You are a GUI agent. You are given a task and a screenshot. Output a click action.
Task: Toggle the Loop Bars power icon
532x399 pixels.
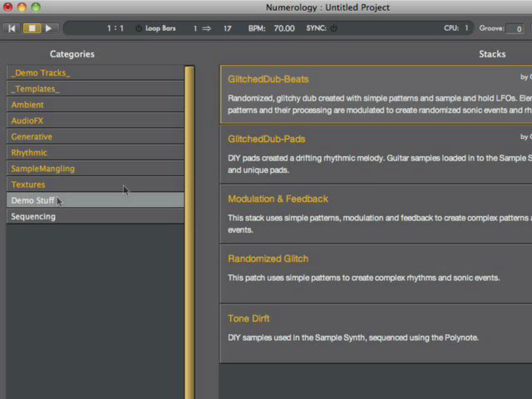pos(139,28)
